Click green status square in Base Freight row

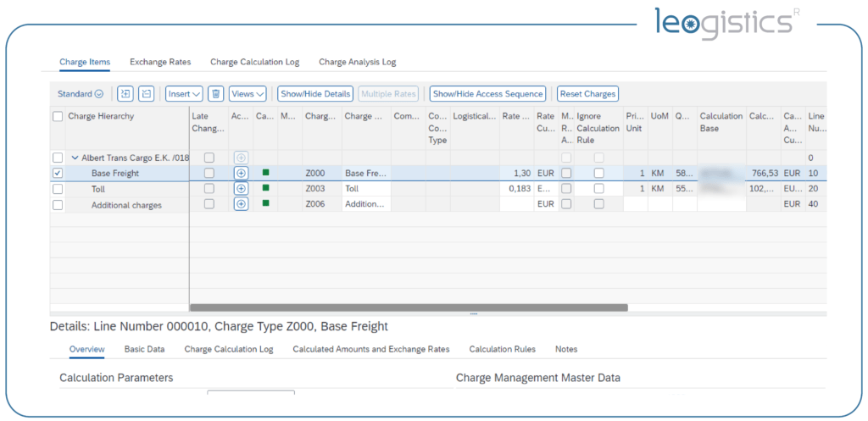click(265, 173)
